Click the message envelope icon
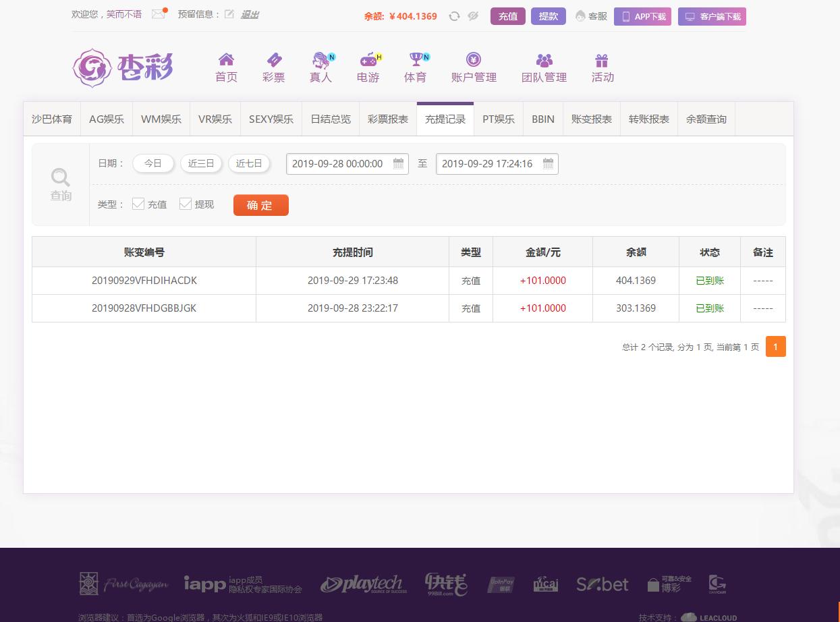This screenshot has width=840, height=622. (x=157, y=13)
